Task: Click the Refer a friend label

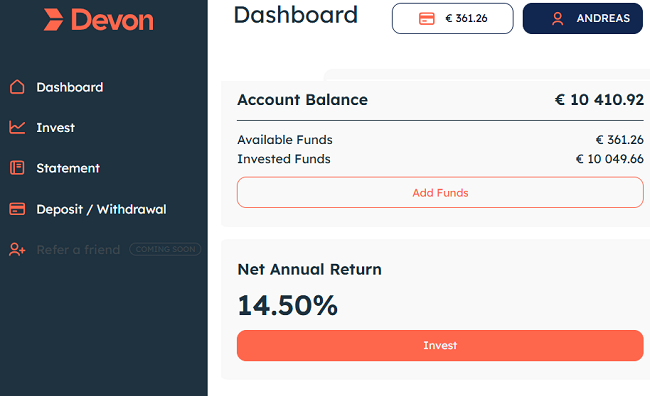Action: (x=78, y=250)
